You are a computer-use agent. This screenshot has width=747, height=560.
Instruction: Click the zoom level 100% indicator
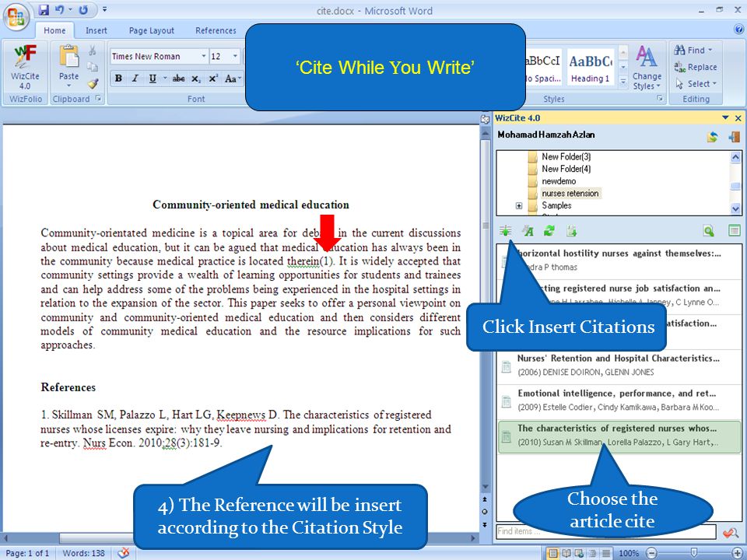pos(629,553)
